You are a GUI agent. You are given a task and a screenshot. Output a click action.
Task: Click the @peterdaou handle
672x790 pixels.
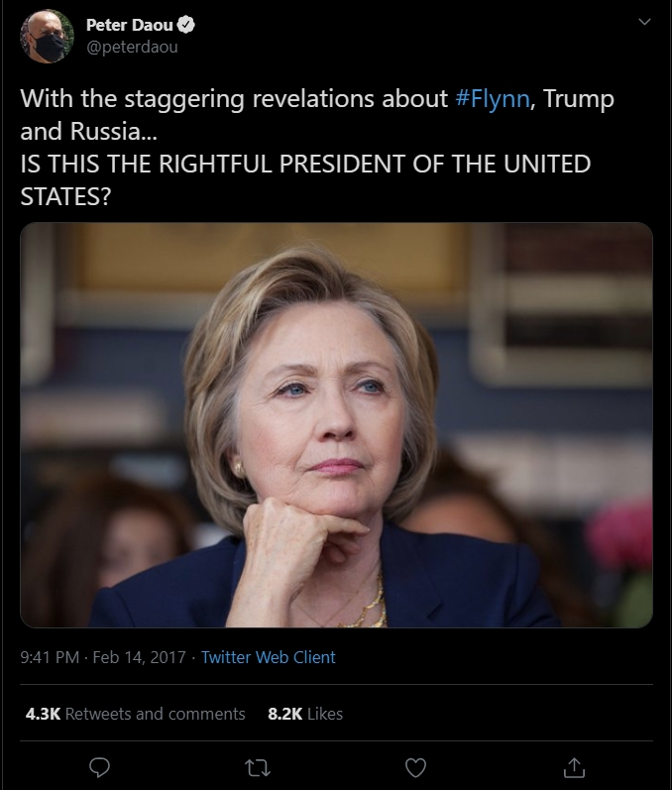(x=132, y=47)
